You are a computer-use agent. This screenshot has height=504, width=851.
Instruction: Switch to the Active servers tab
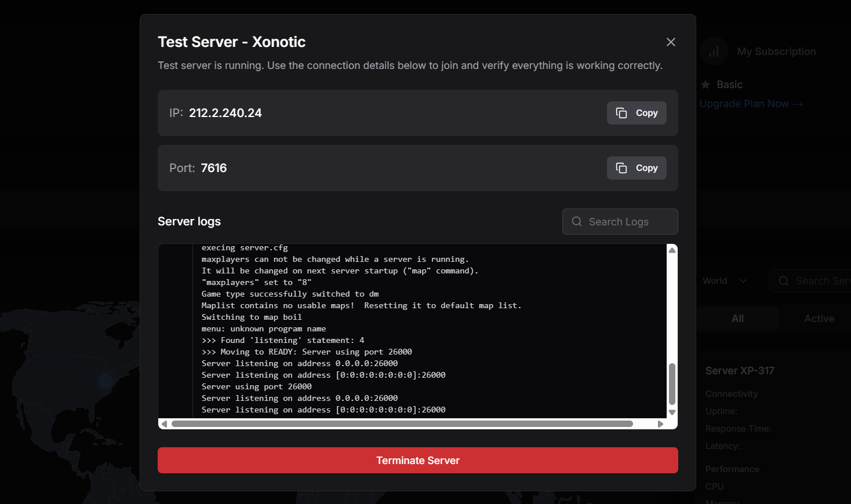click(819, 319)
